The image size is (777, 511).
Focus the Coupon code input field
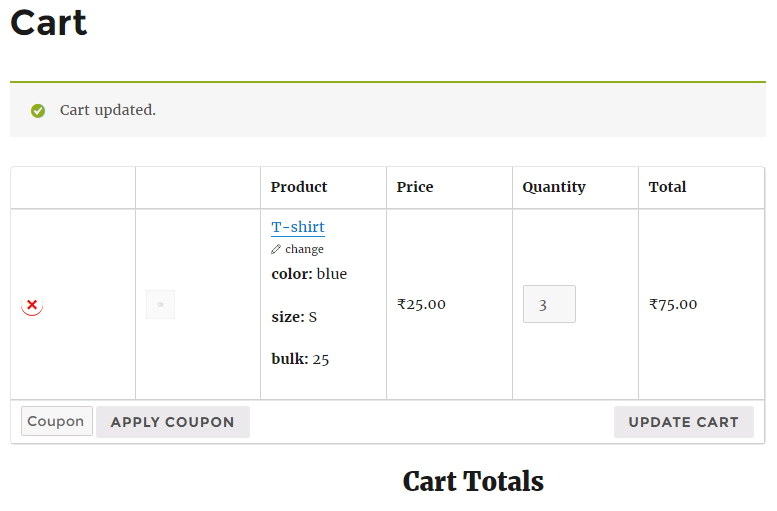56,421
